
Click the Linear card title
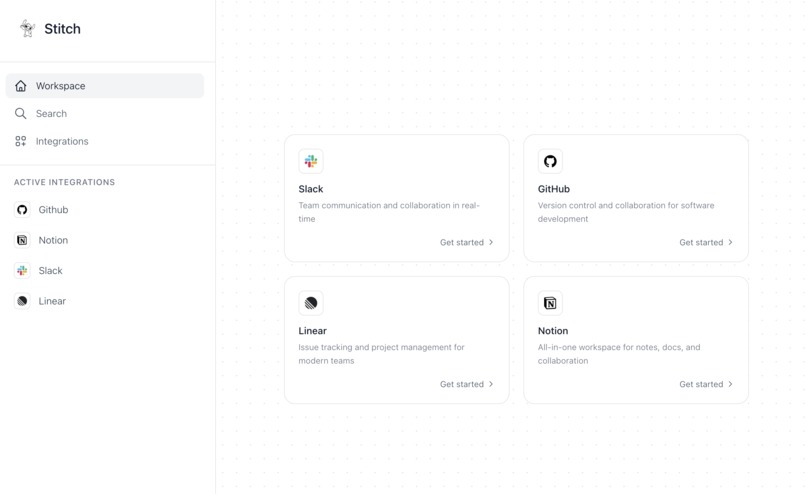(313, 331)
